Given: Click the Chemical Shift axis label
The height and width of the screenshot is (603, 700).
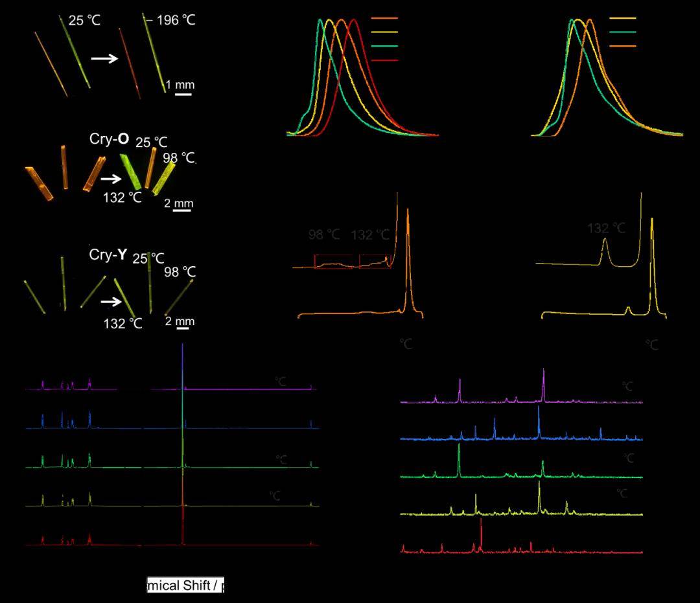Looking at the screenshot, I should pos(186,585).
